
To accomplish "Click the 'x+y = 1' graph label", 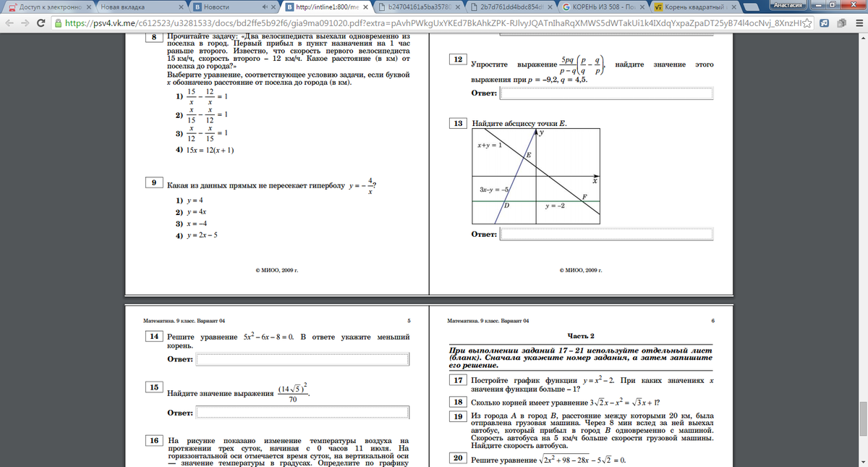I will tap(489, 146).
